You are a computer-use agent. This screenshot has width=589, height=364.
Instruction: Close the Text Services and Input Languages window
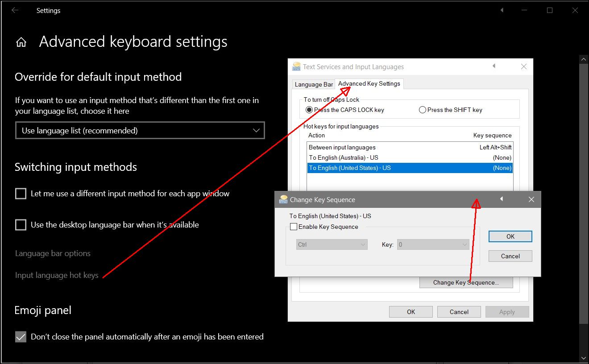(524, 66)
